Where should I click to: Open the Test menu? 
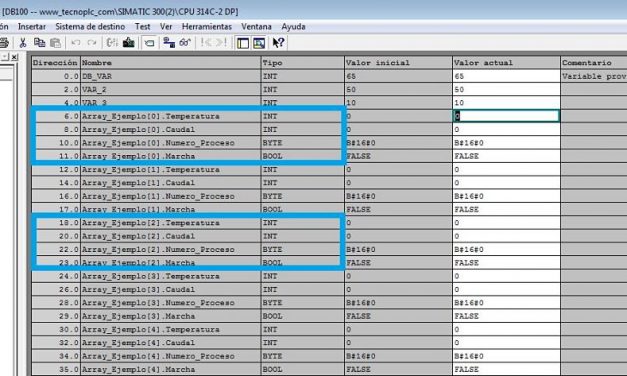tap(142, 27)
